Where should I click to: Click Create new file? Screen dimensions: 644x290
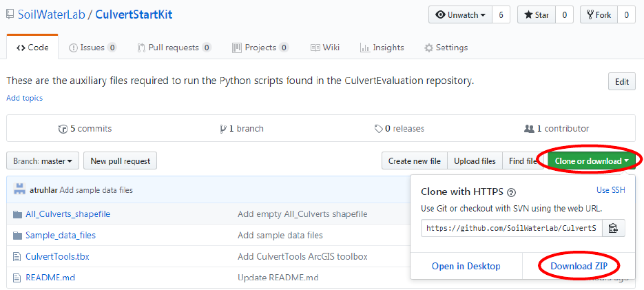415,161
